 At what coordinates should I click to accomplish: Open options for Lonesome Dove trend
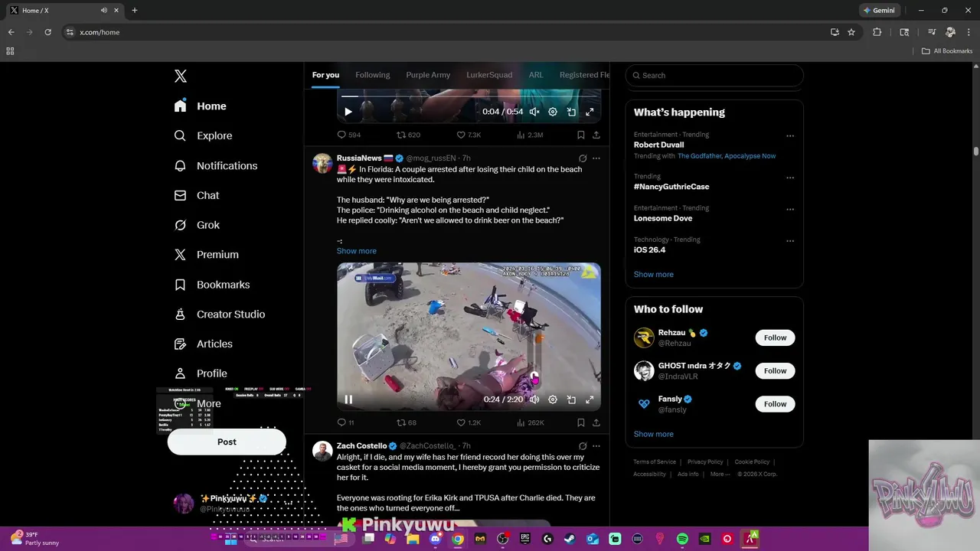[x=790, y=210]
